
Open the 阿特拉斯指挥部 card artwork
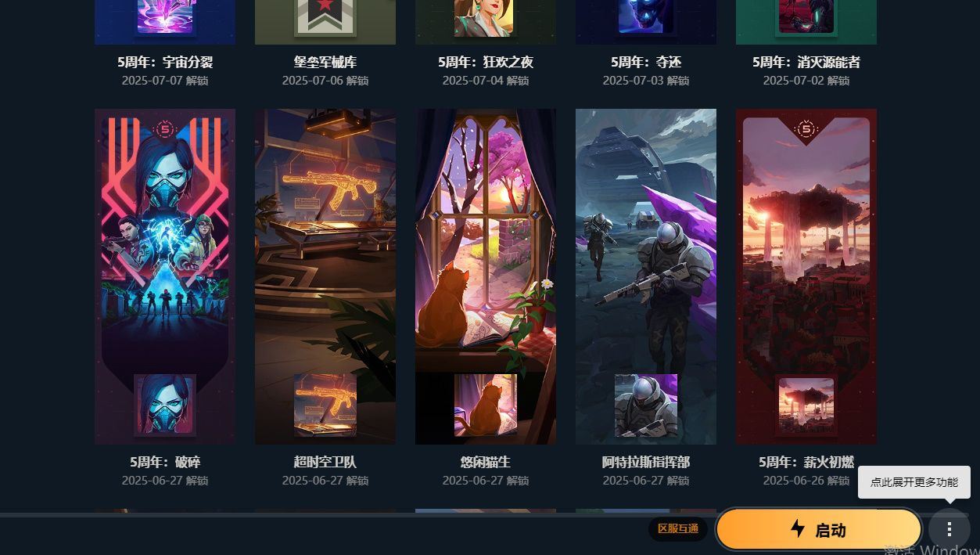point(646,276)
